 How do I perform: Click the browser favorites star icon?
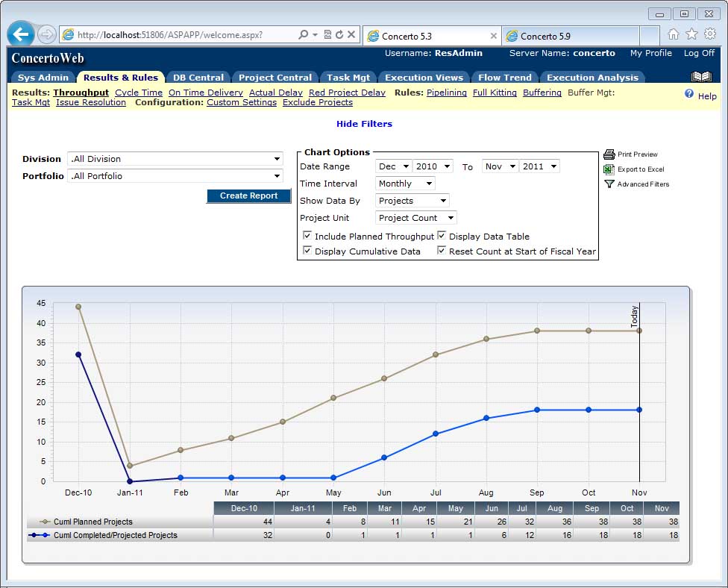[691, 34]
